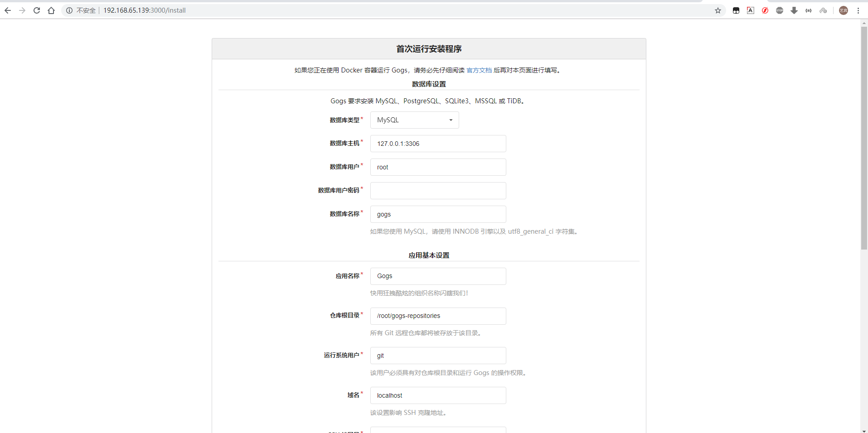The height and width of the screenshot is (433, 868).
Task: Open the 数据库类型 MySQL dropdown
Action: coord(414,120)
